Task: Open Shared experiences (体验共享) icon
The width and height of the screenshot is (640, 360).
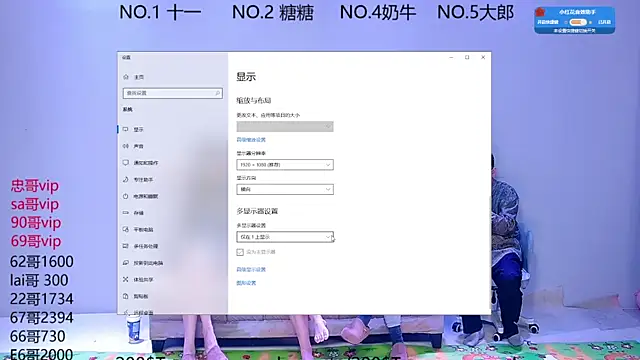Action: tap(126, 280)
